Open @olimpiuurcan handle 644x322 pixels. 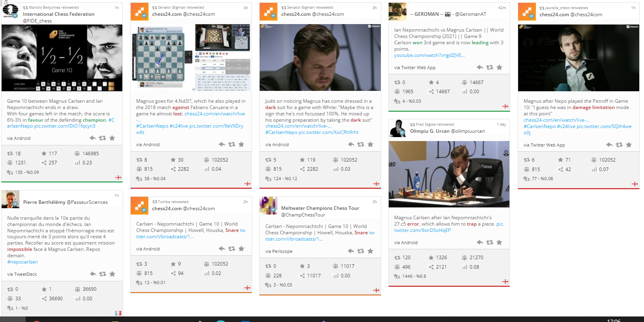pos(468,131)
